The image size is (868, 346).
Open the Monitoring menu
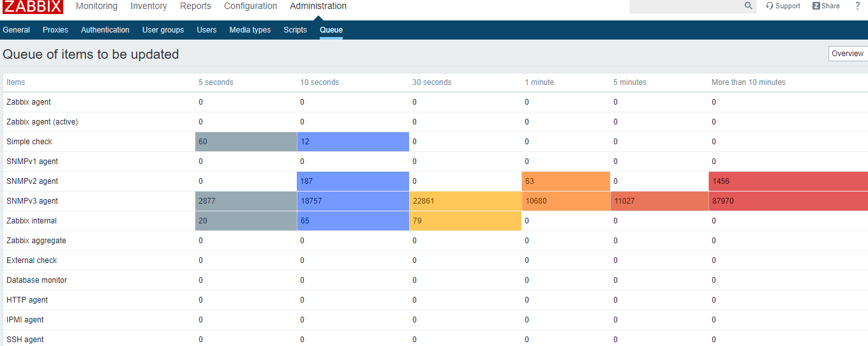(x=96, y=6)
